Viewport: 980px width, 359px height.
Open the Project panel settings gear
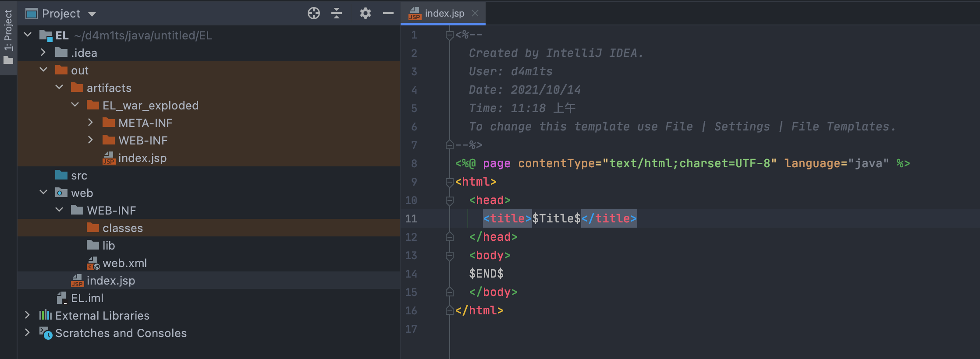pos(365,14)
